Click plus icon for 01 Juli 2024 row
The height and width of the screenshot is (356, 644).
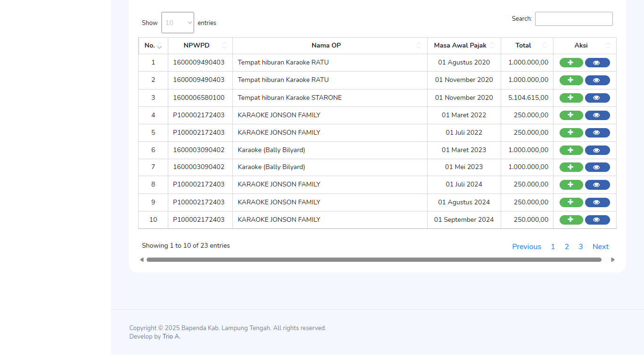(571, 185)
